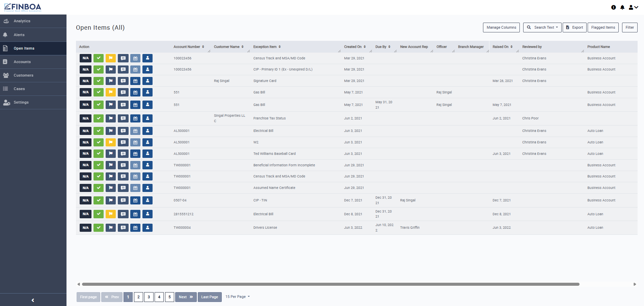Viewport: 644px width, 306px height.
Task: Click the notification bell icon in header
Action: [x=622, y=7]
